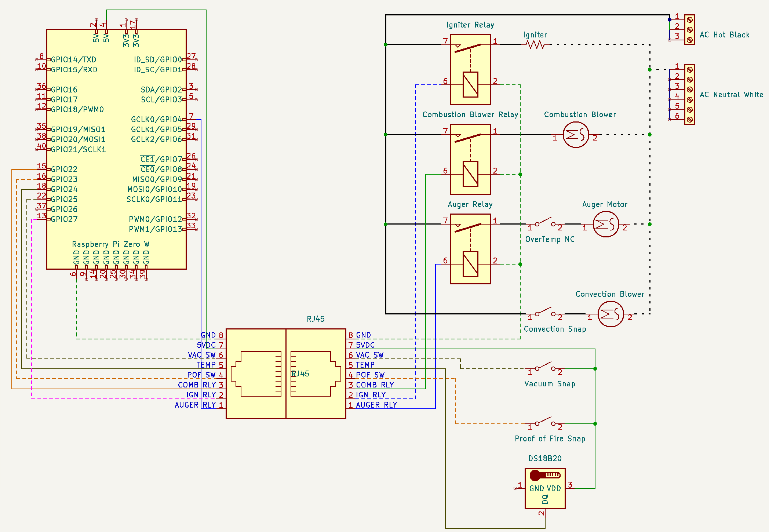Click the 'GPIO23' pin label
Image resolution: width=769 pixels, height=532 pixels.
point(64,179)
